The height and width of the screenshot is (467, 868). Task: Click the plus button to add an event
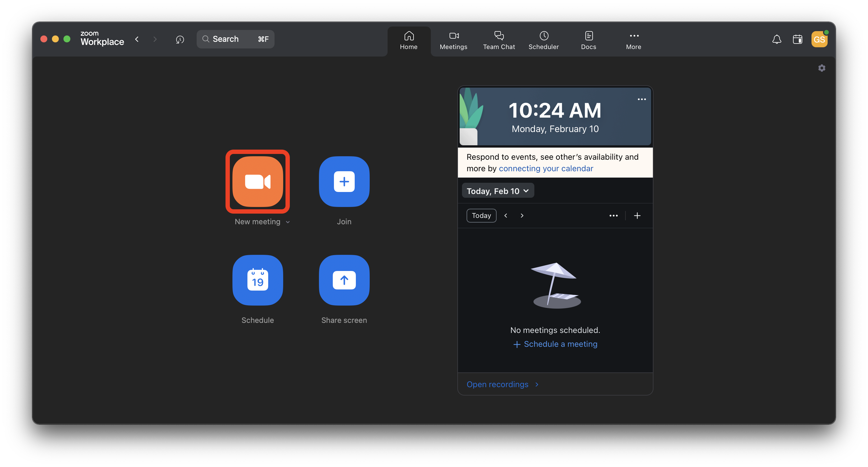pos(637,215)
